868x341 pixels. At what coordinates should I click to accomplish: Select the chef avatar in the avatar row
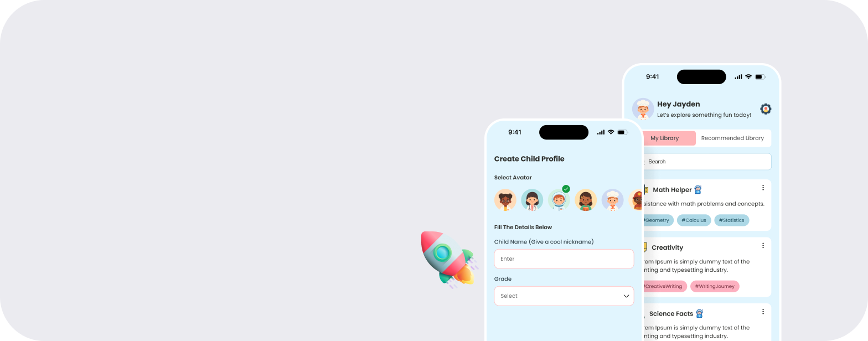pyautogui.click(x=613, y=200)
